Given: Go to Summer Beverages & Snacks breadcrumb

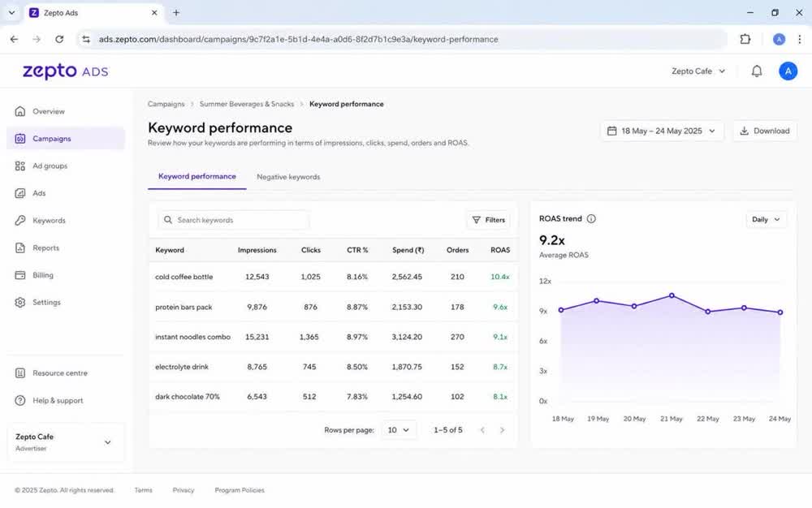Looking at the screenshot, I should click(247, 104).
